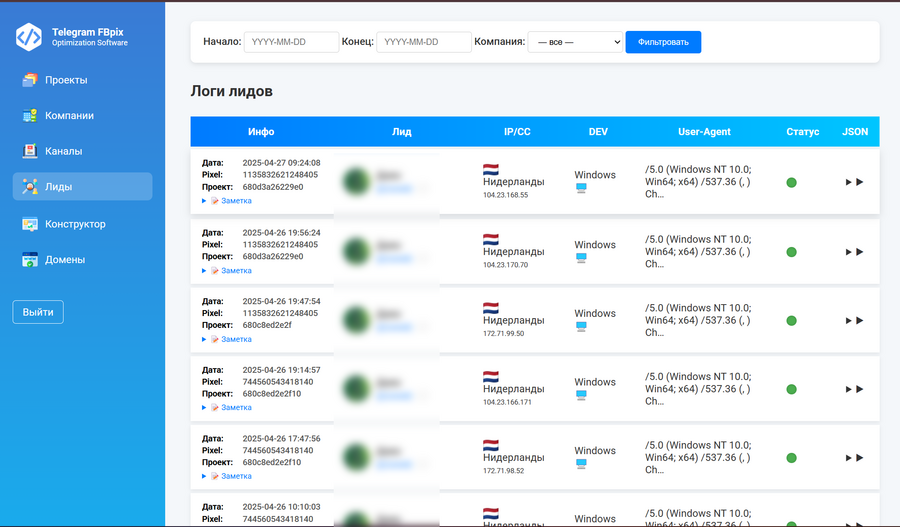
Task: Expand JSON arrows in the 09:24:08 row
Action: click(854, 182)
